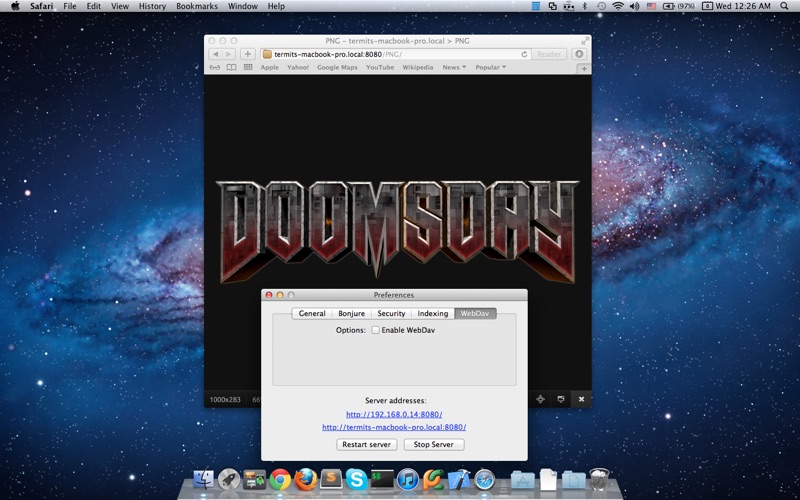The width and height of the screenshot is (800, 500).
Task: Open the Google Maps bookmark
Action: [337, 67]
